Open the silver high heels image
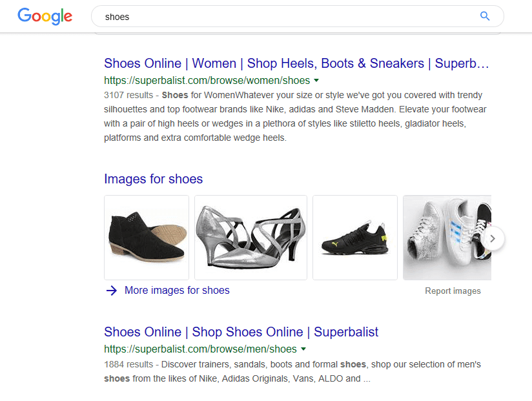 click(251, 238)
